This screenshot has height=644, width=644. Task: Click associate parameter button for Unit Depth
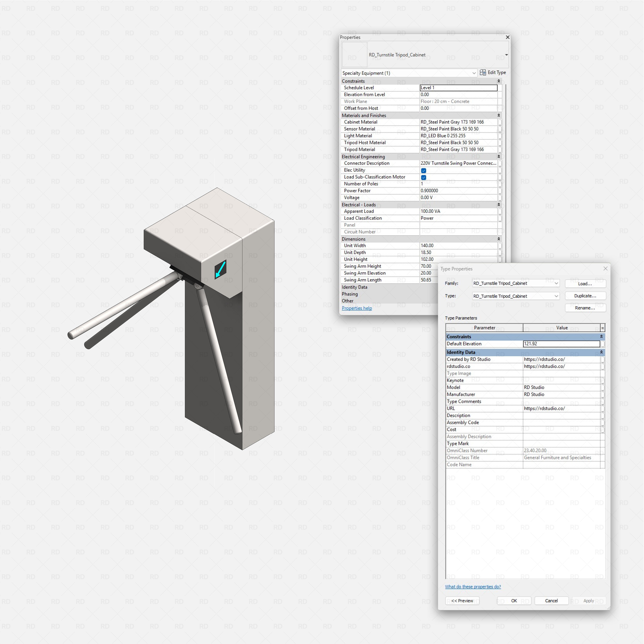(500, 252)
